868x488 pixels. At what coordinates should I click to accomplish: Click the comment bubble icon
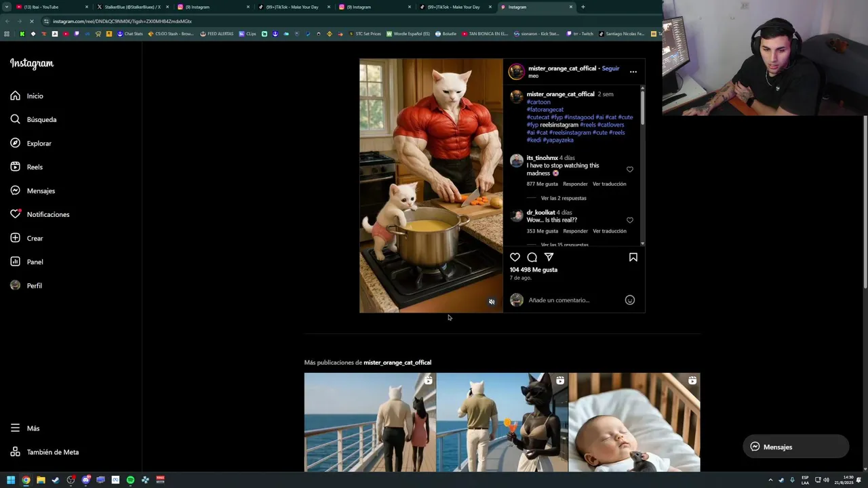click(x=532, y=257)
